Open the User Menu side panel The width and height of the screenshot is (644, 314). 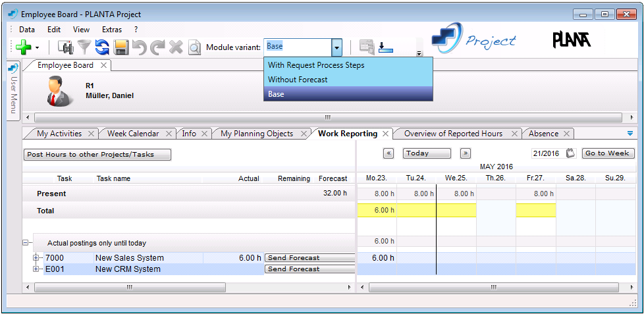coord(14,90)
